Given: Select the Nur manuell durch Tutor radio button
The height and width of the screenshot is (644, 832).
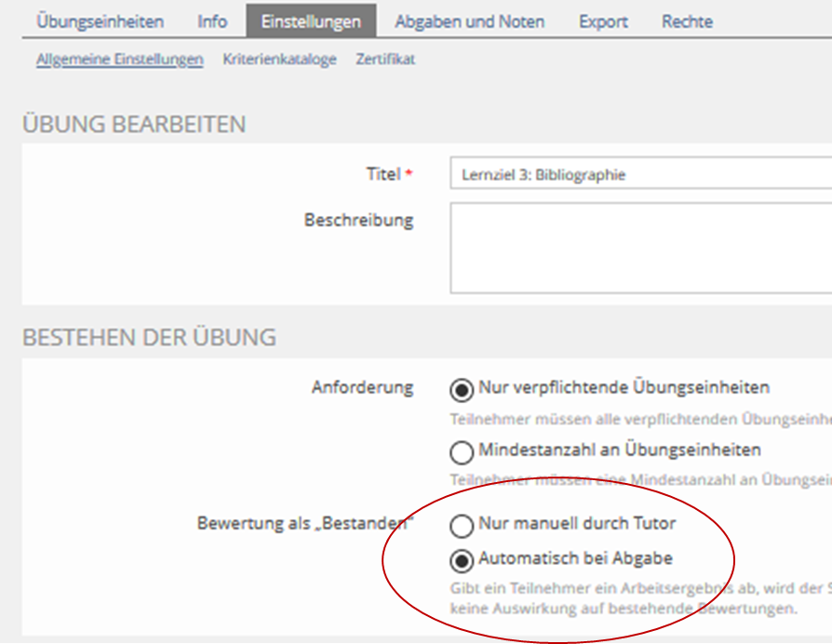Looking at the screenshot, I should [x=461, y=526].
